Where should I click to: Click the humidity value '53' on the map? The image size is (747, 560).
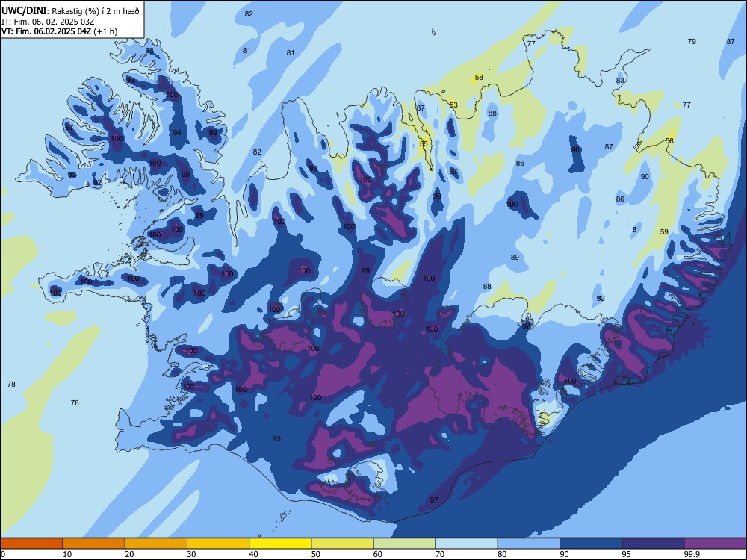[453, 105]
